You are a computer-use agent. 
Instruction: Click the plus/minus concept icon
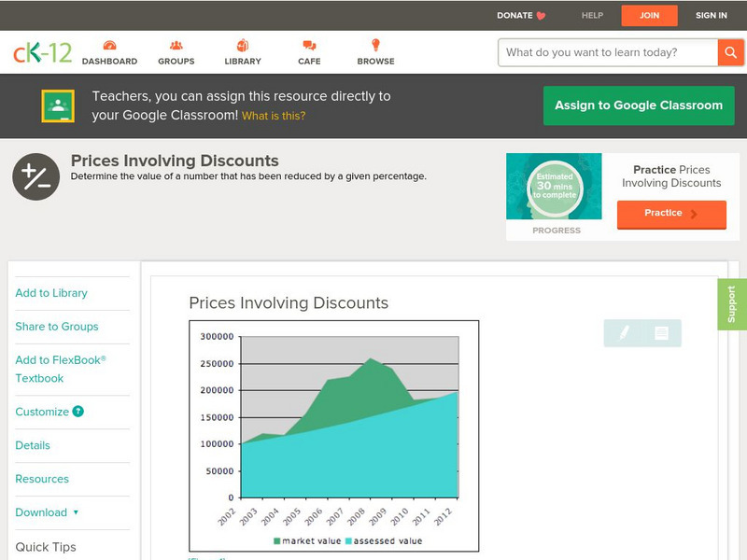[x=35, y=176]
